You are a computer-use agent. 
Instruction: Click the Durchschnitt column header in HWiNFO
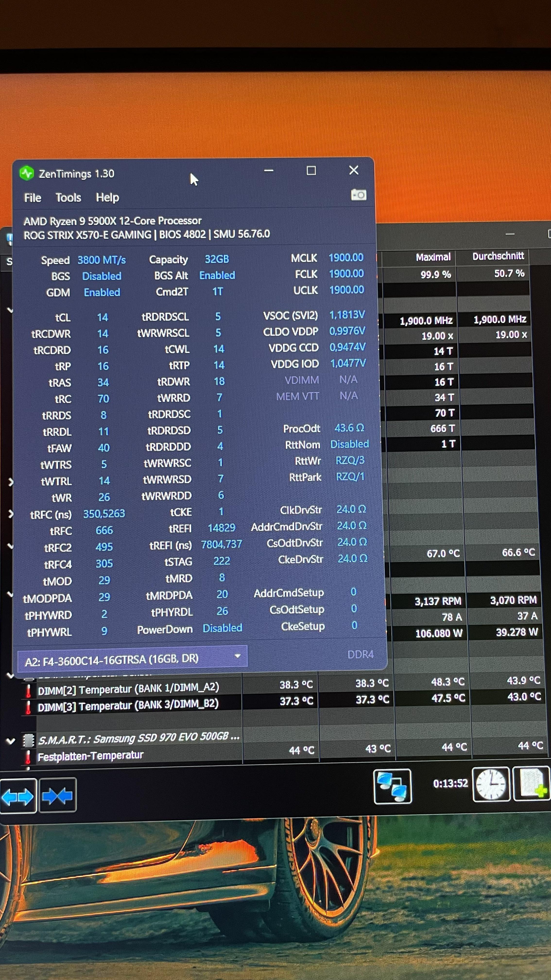tap(498, 256)
